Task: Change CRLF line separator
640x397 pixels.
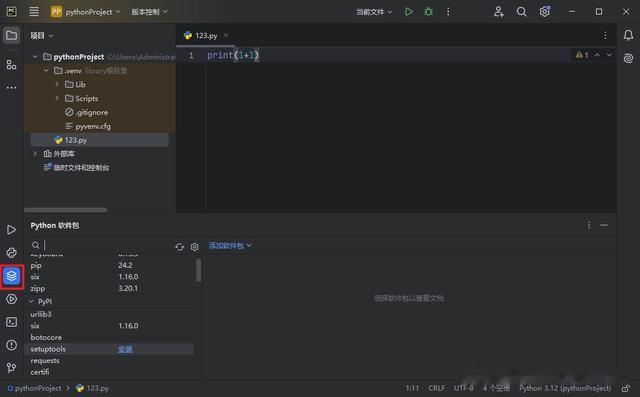Action: coord(436,388)
